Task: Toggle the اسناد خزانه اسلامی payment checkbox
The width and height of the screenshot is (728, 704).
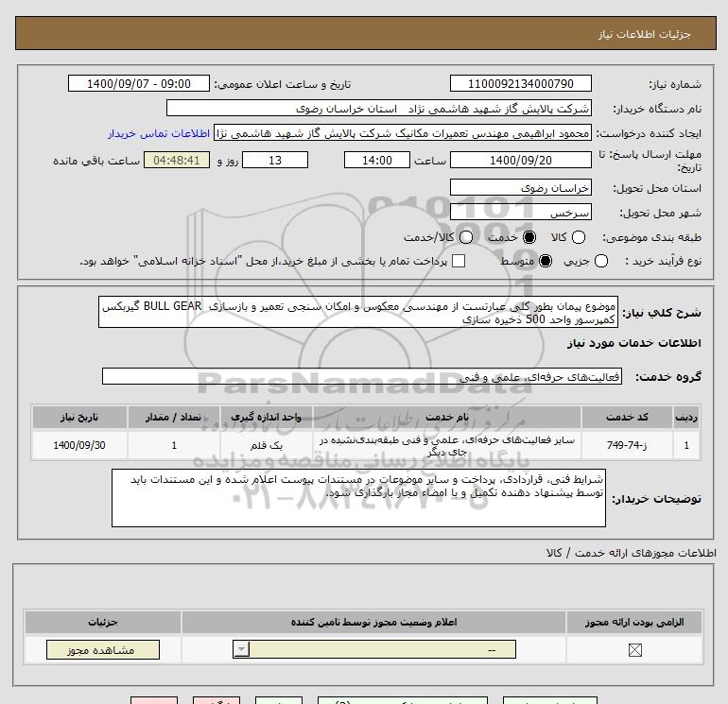Action: point(459,261)
